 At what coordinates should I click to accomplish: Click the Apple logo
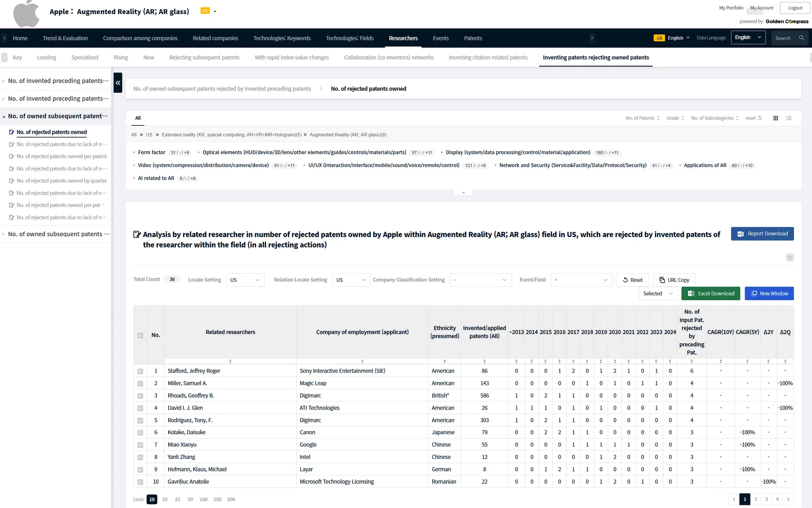26,14
